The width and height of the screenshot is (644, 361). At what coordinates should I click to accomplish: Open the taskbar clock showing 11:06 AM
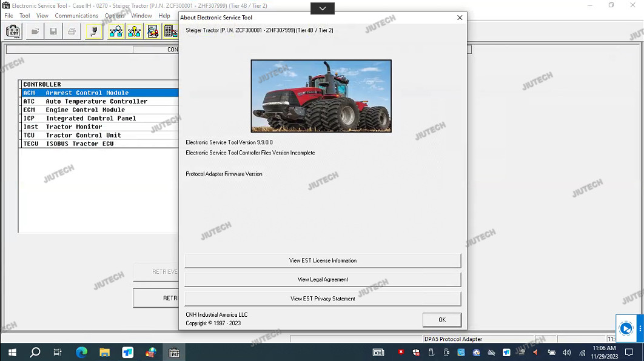pos(604,353)
